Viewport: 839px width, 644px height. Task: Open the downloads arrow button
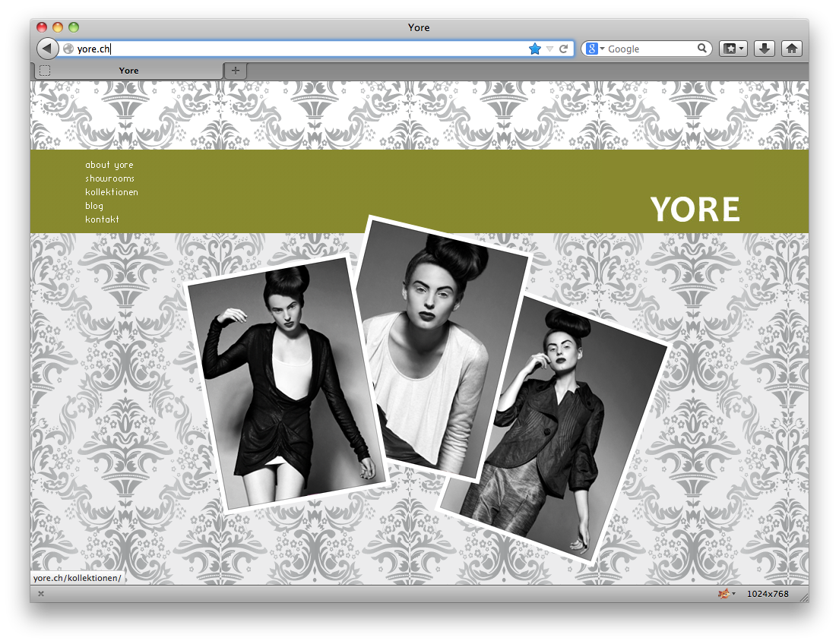point(765,49)
